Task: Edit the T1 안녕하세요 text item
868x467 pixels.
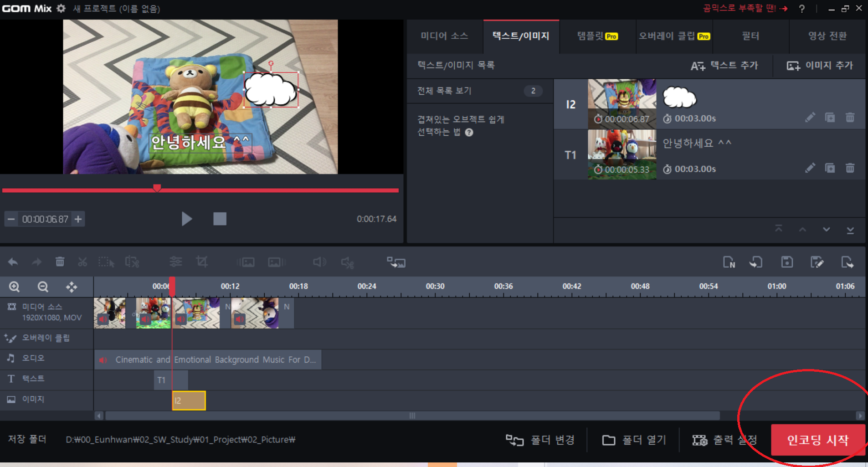Action: coord(810,168)
